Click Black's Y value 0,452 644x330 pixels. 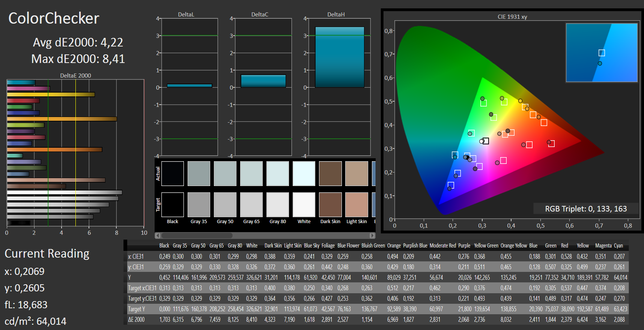point(164,277)
